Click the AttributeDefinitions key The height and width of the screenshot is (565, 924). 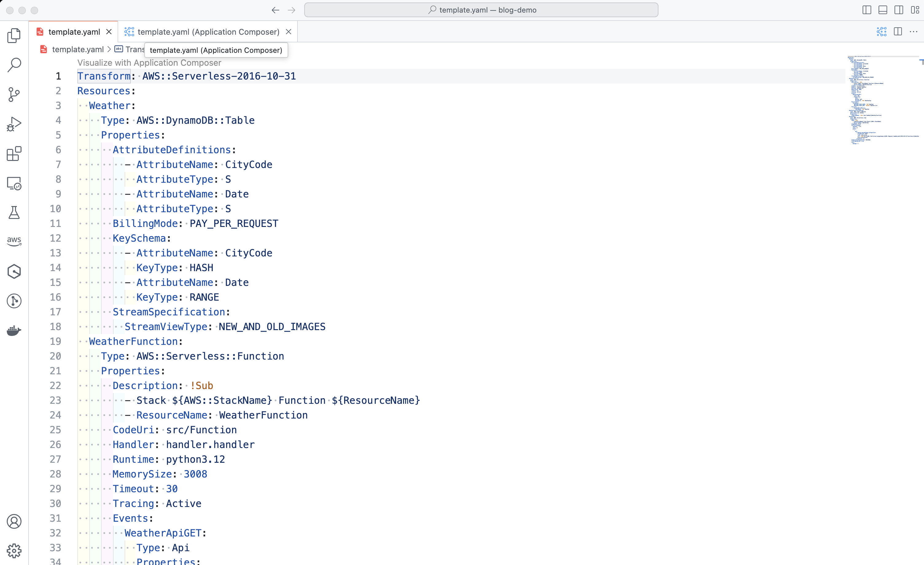click(172, 150)
